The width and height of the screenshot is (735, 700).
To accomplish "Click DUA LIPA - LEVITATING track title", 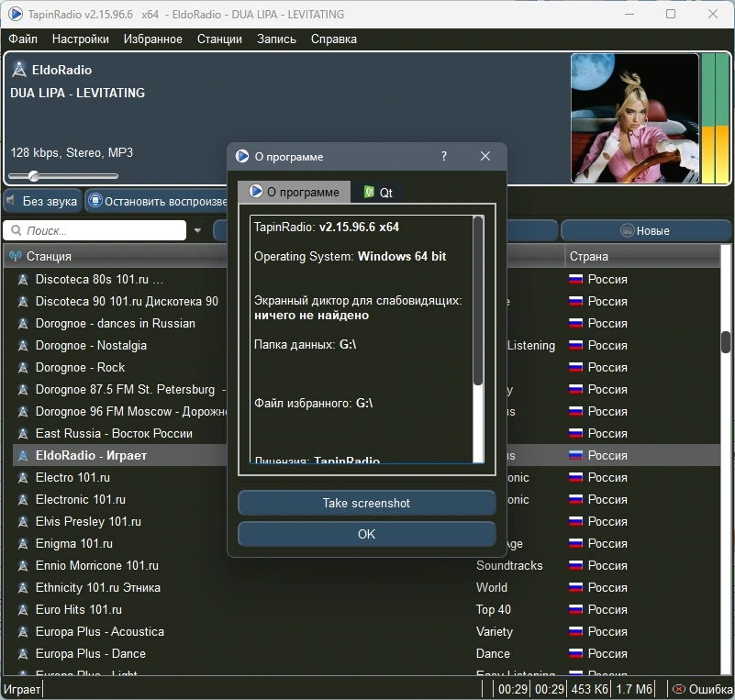I will click(x=78, y=93).
